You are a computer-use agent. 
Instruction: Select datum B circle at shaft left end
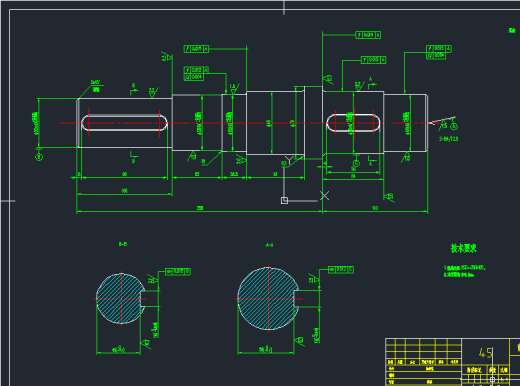39,157
